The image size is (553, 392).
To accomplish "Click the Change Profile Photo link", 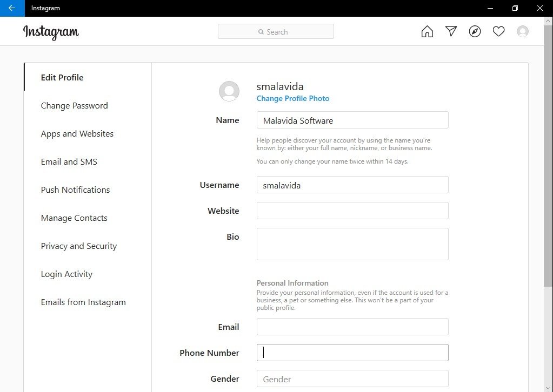I will (x=293, y=99).
